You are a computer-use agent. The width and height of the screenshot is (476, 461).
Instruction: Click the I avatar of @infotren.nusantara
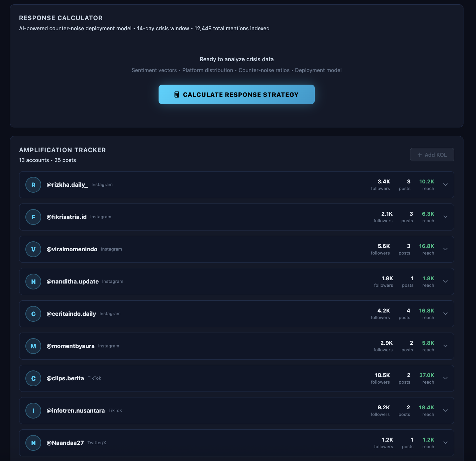(x=33, y=411)
